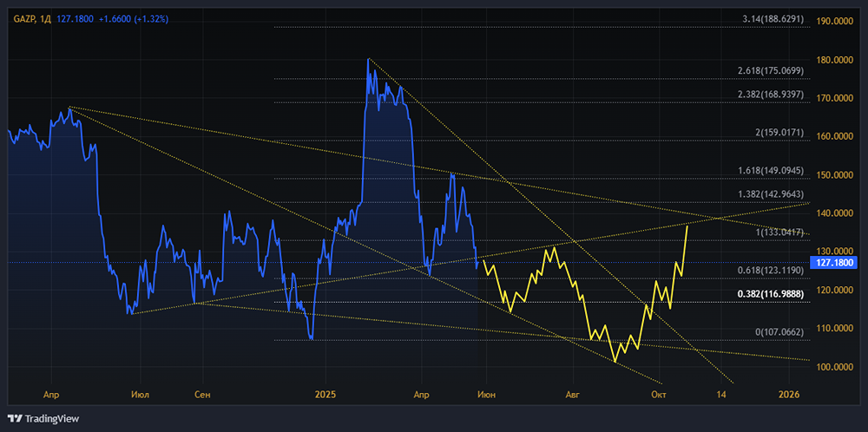Click the first Апр label on time axis
The height and width of the screenshot is (432, 868).
pos(51,395)
